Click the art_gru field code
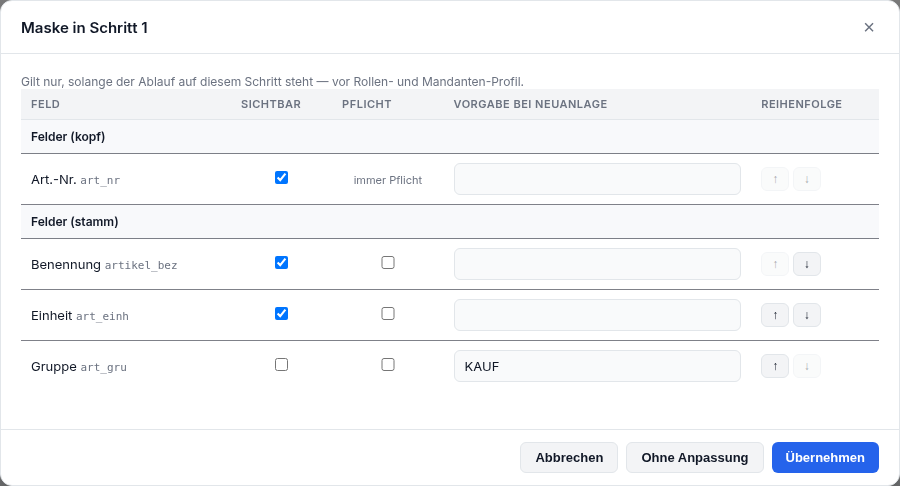 103,367
